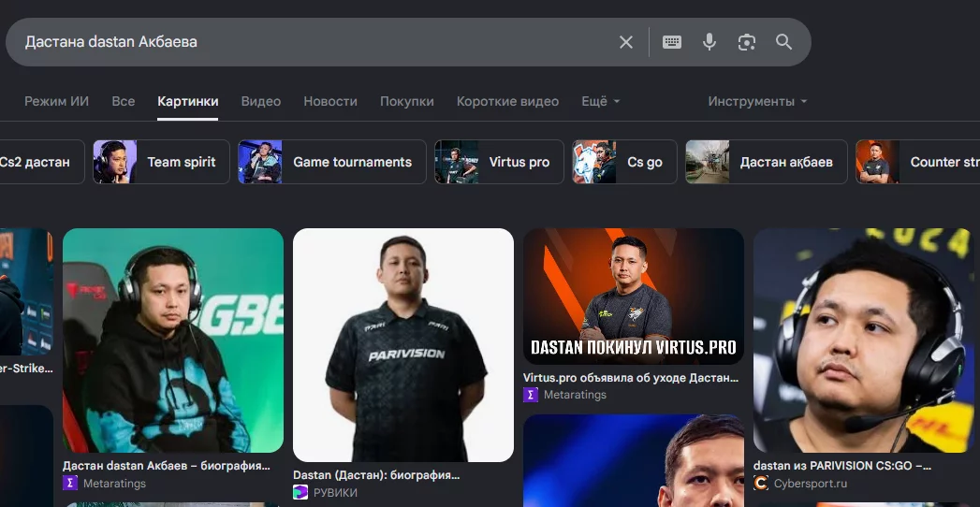This screenshot has width=980, height=507.
Task: Click the Cybersport.ru source icon
Action: pyautogui.click(x=761, y=484)
